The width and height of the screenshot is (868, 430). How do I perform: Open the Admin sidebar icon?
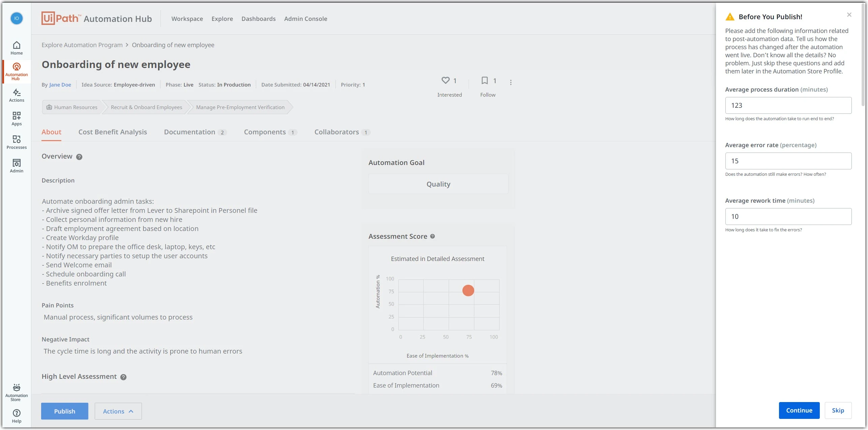point(17,166)
